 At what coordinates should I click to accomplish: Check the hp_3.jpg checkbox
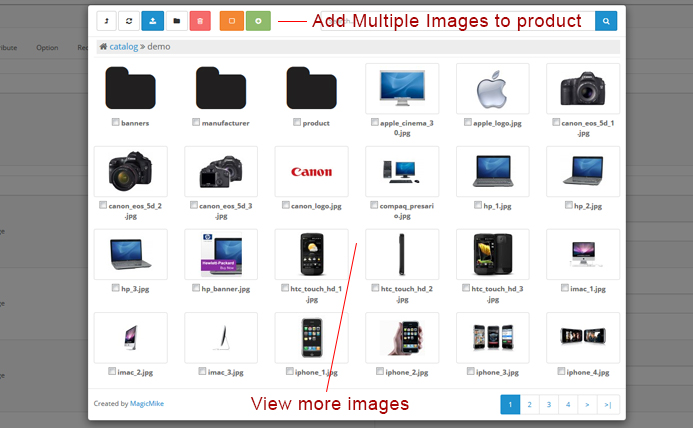click(x=115, y=288)
